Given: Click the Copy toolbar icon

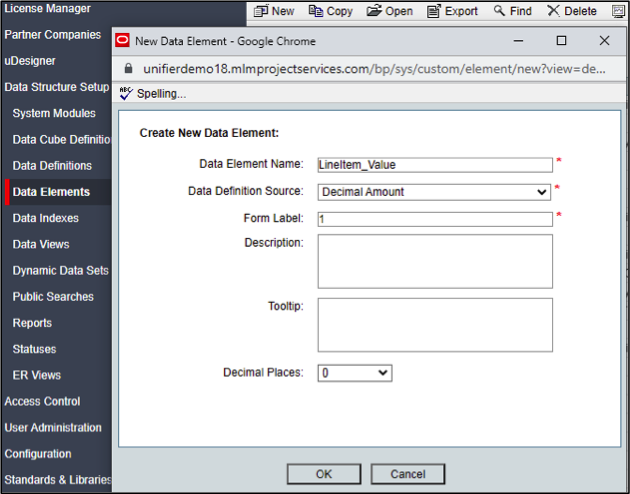Looking at the screenshot, I should point(316,11).
